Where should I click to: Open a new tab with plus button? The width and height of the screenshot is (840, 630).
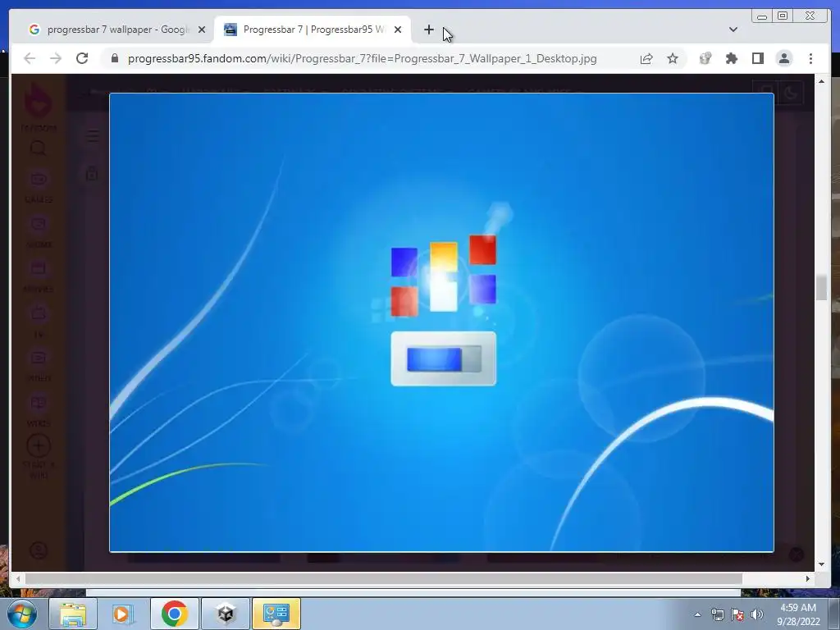point(428,30)
